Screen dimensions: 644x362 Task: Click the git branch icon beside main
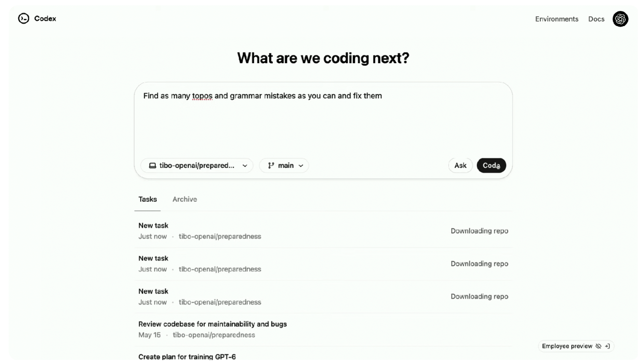[x=271, y=166]
